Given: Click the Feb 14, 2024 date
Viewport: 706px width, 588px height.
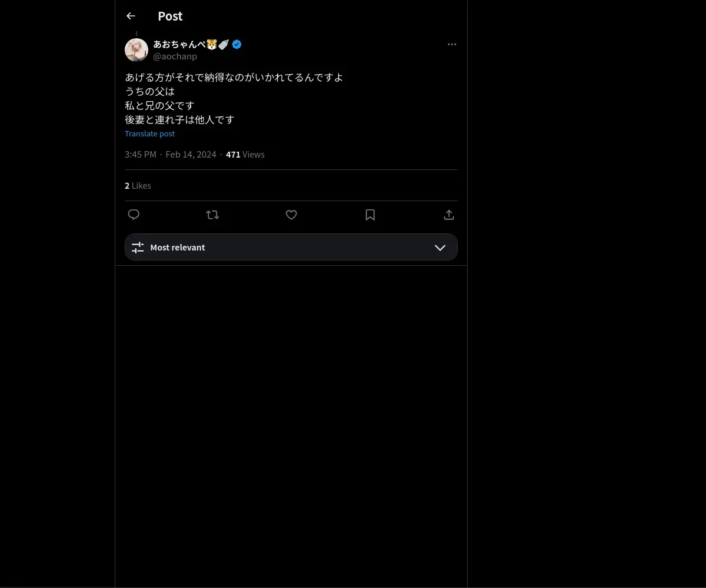Looking at the screenshot, I should pyautogui.click(x=191, y=155).
